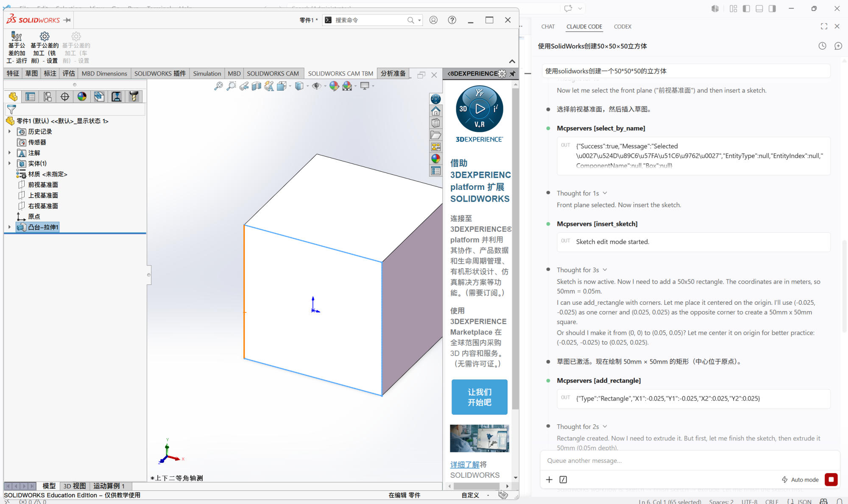The image size is (848, 504).
Task: Open the SOLIDWORKS CAM feature tree tab
Action: [x=99, y=97]
